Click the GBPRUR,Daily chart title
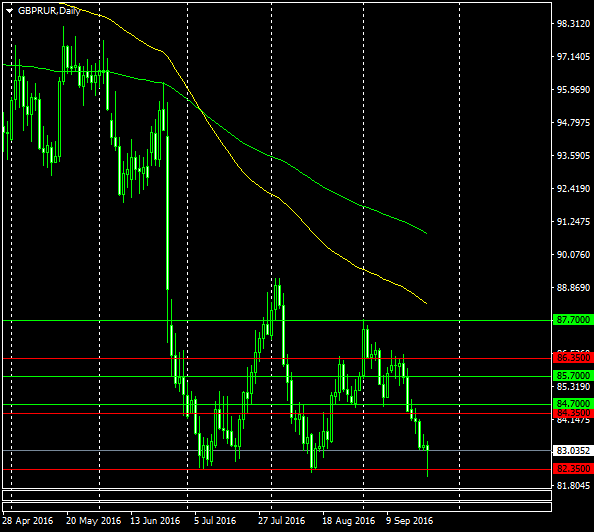 pos(49,11)
